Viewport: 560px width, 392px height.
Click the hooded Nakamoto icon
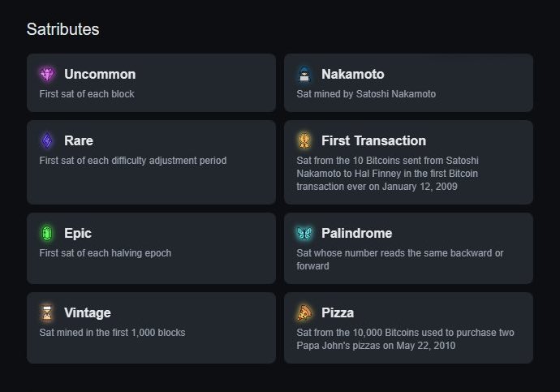point(304,74)
